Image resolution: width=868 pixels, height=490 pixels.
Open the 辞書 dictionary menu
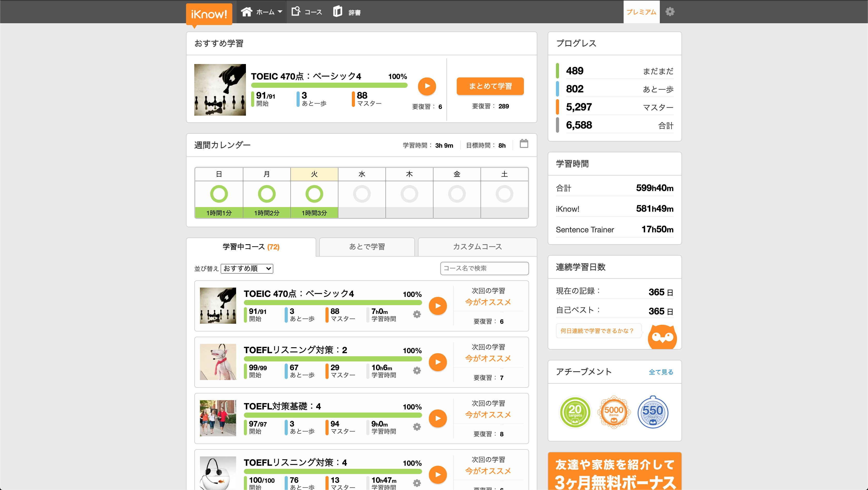(347, 12)
